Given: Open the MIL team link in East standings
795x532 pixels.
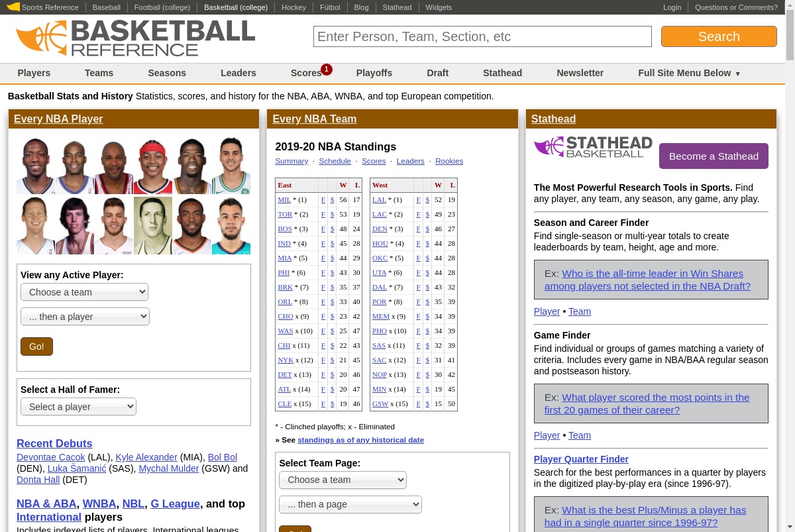Looking at the screenshot, I should pos(284,199).
